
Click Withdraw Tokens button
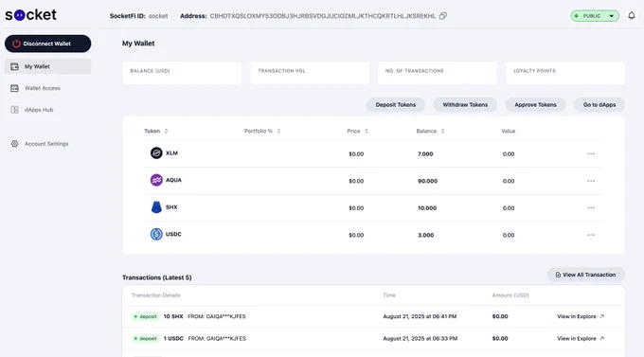[465, 105]
